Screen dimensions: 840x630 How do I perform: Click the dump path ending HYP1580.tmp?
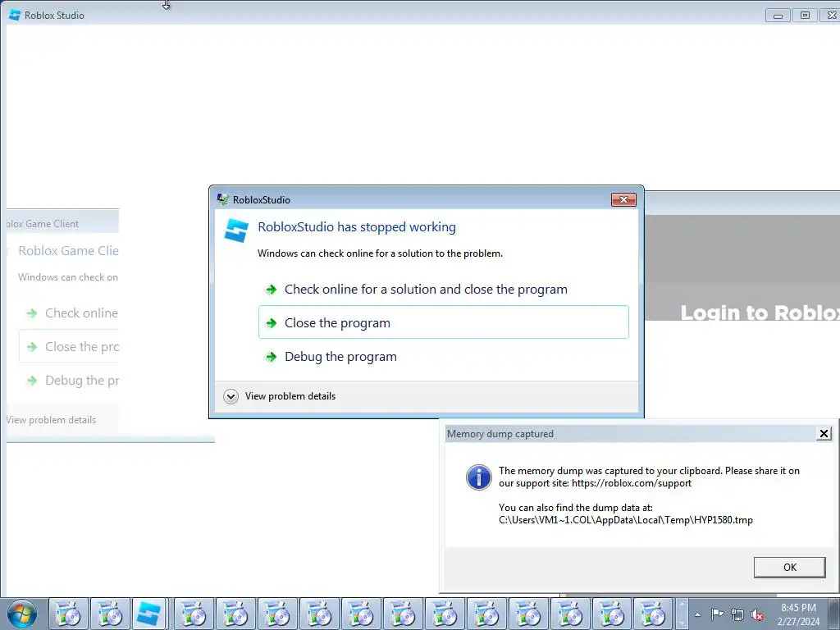pos(626,519)
